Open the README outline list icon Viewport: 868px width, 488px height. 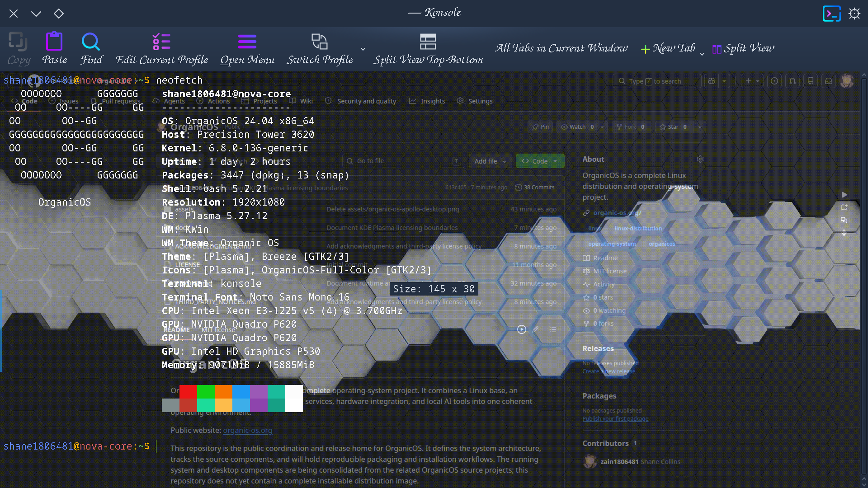[553, 329]
